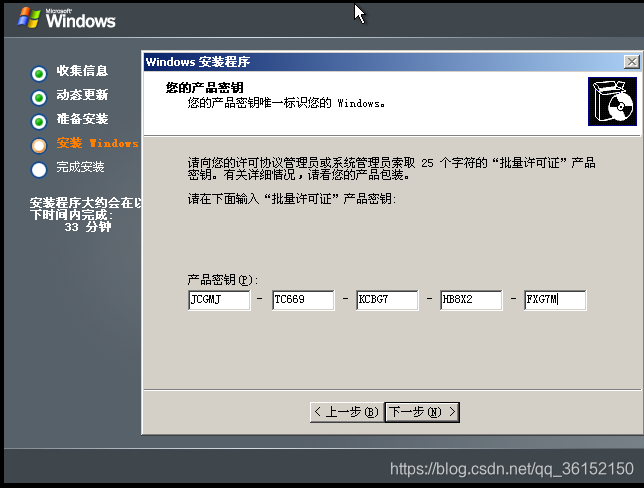Click the Windows 安装程序 title bar text
This screenshot has height=488, width=644.
tap(198, 62)
